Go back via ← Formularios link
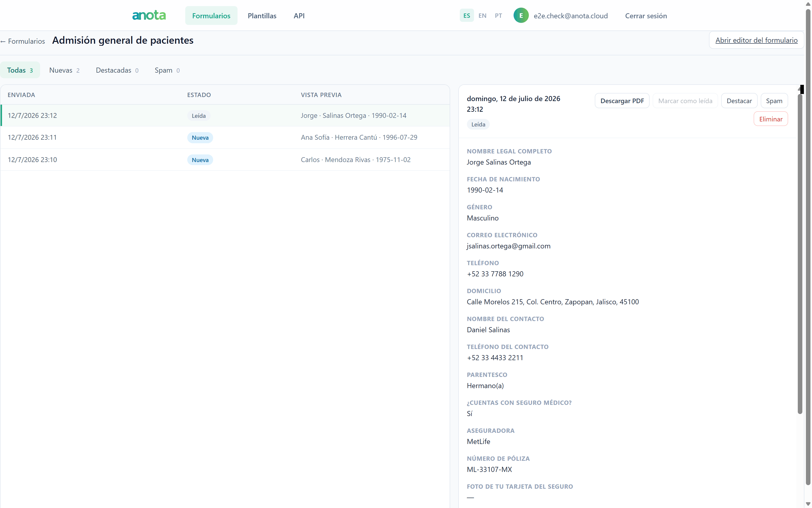The image size is (812, 508). pos(23,41)
